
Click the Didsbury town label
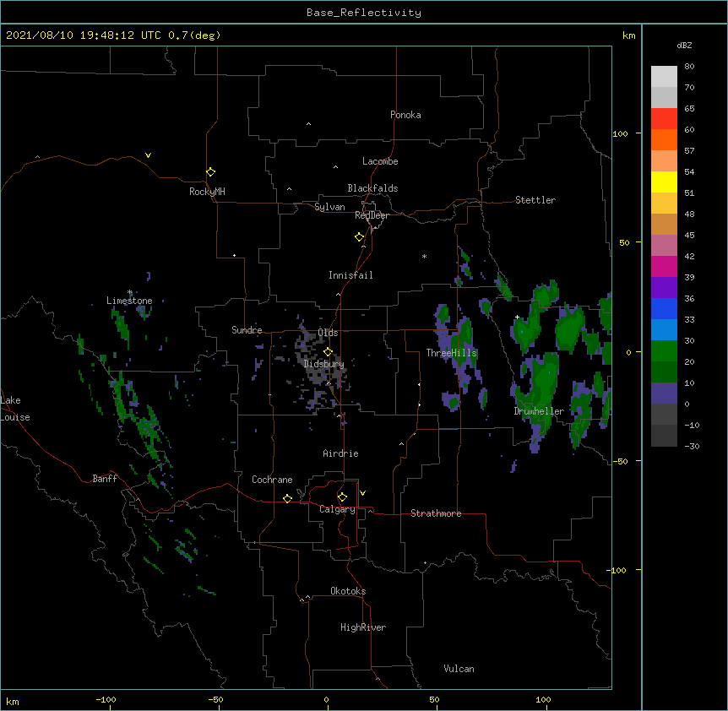pyautogui.click(x=323, y=364)
